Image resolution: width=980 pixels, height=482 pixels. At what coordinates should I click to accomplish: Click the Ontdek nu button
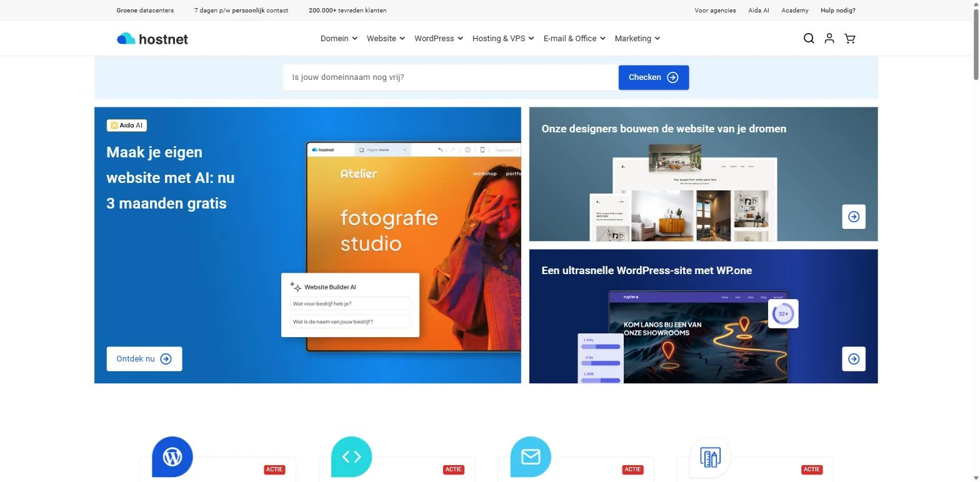(x=144, y=359)
